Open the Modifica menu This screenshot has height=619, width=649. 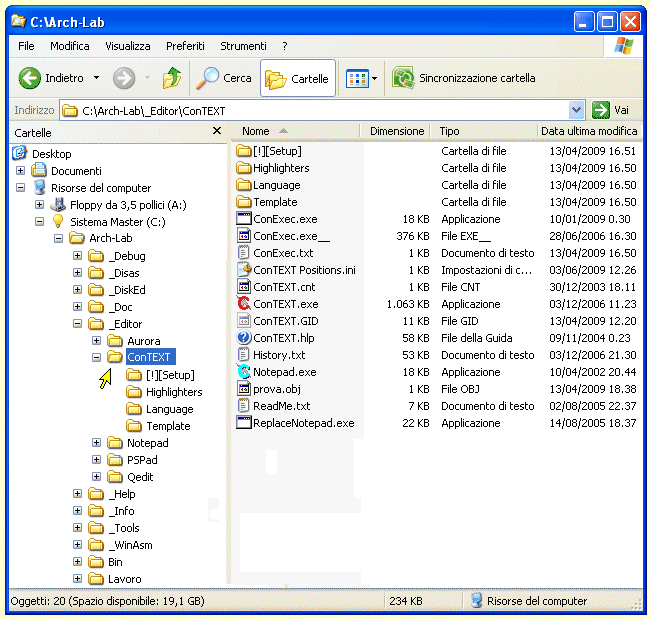coord(70,46)
